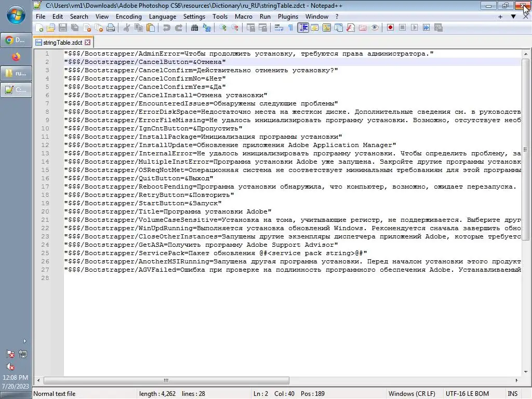Screen dimensions: 532x399
Task: Click the Zoom In magnifier icon
Action: pos(222,28)
